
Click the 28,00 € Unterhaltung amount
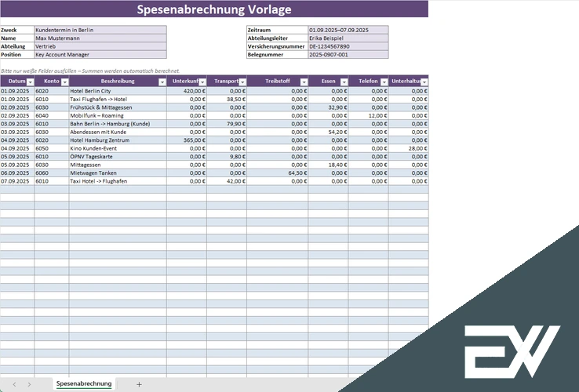409,148
